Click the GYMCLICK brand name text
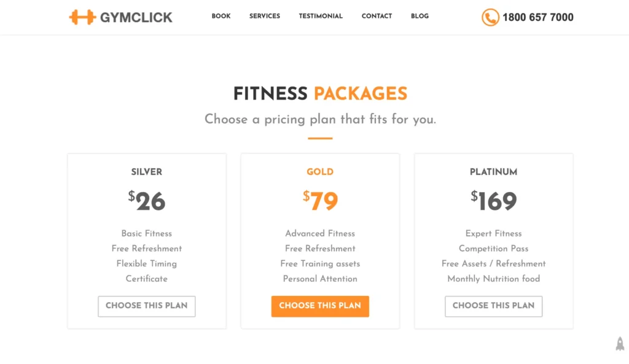This screenshot has height=364, width=629. coord(136,17)
